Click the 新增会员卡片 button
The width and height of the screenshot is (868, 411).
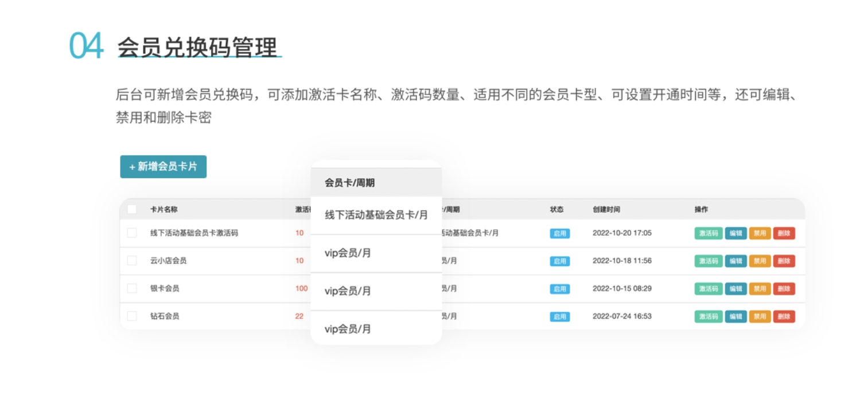[x=163, y=167]
